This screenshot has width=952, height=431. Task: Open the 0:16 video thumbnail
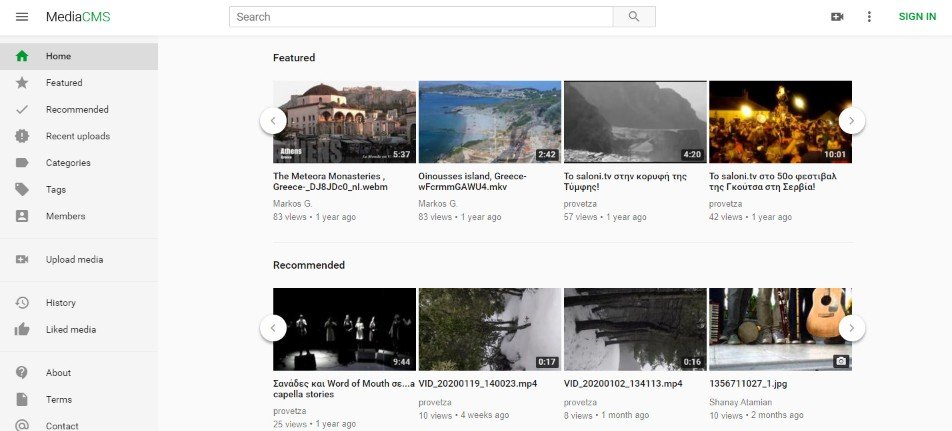635,329
